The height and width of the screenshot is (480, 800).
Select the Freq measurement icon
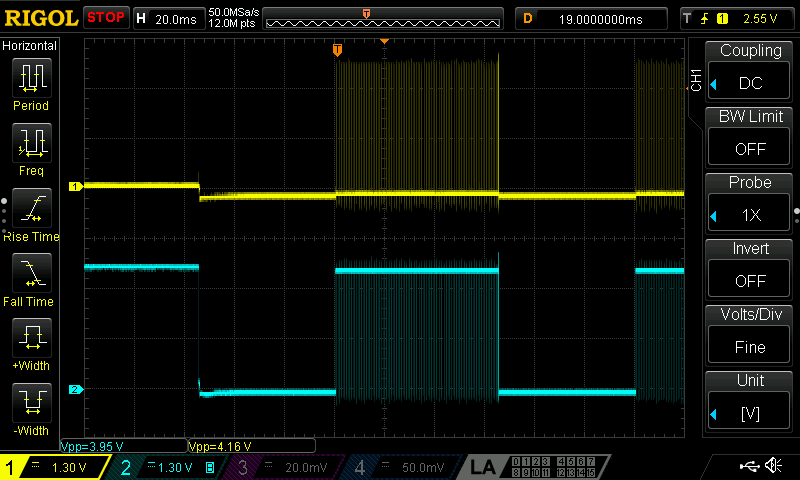32,142
